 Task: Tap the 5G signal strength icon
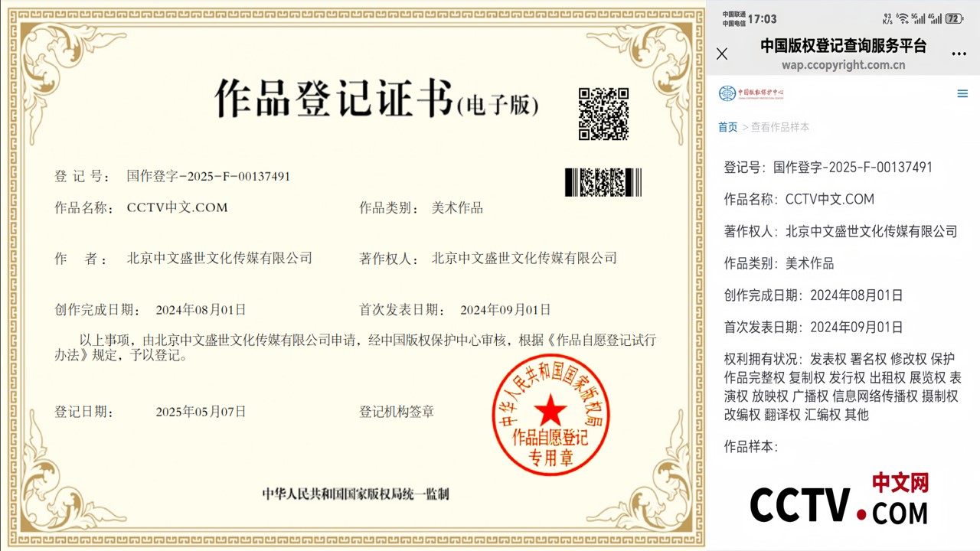click(x=918, y=18)
